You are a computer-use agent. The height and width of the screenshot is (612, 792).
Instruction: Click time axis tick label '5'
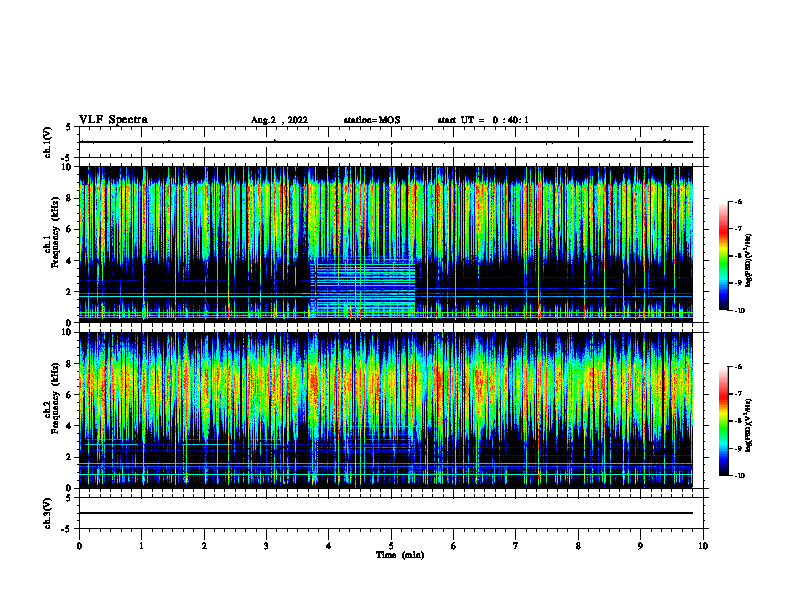point(391,546)
